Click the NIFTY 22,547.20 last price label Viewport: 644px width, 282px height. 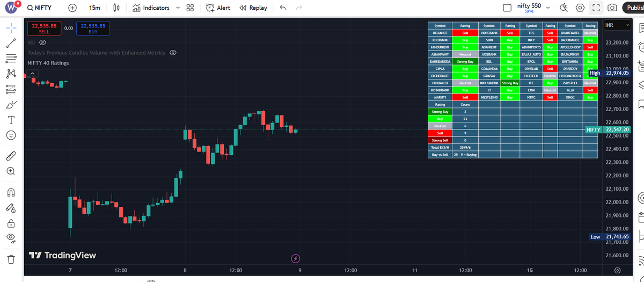tap(608, 129)
